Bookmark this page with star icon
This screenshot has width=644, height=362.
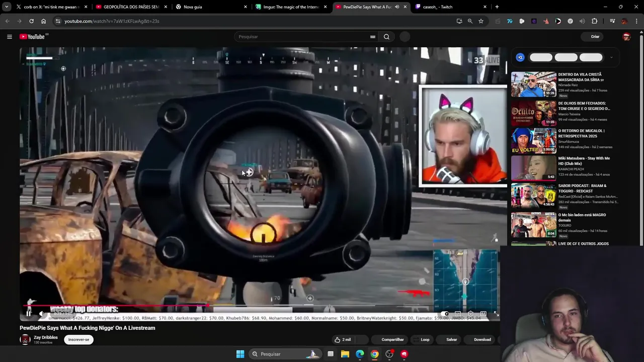(x=481, y=21)
